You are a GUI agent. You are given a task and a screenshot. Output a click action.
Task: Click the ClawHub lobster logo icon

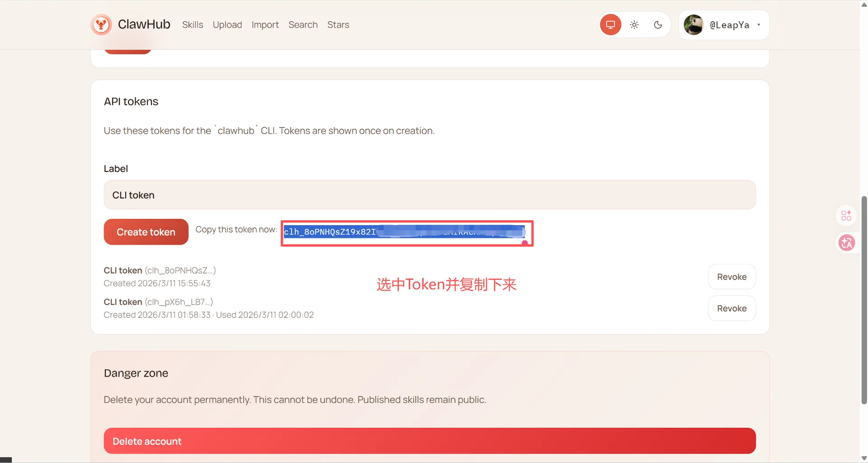(101, 24)
